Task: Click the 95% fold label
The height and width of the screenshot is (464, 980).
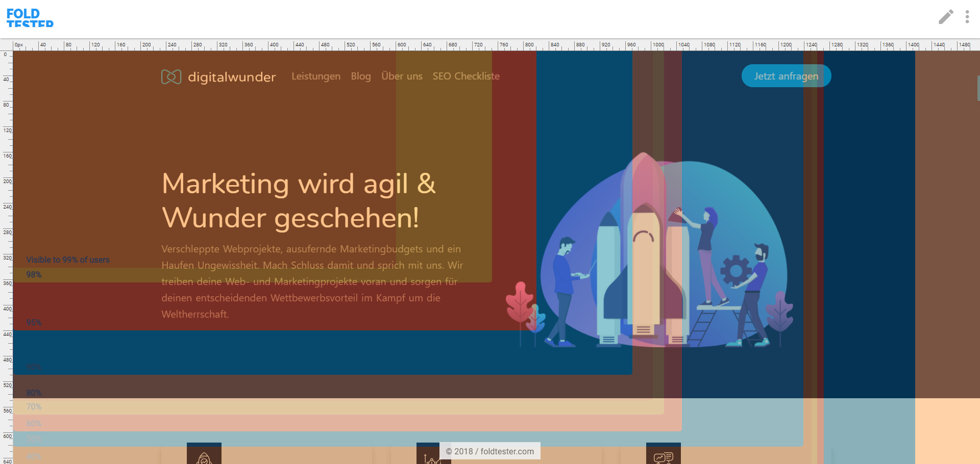Action: [x=34, y=322]
